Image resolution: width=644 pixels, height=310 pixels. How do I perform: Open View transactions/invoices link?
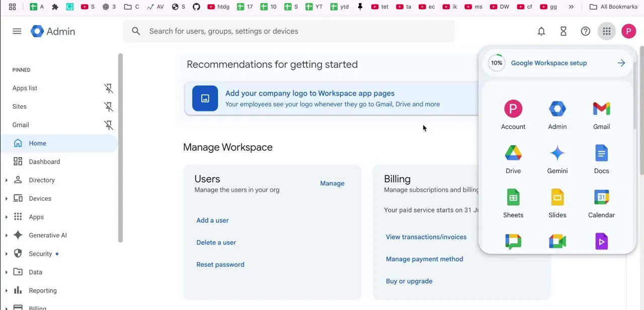[426, 237]
